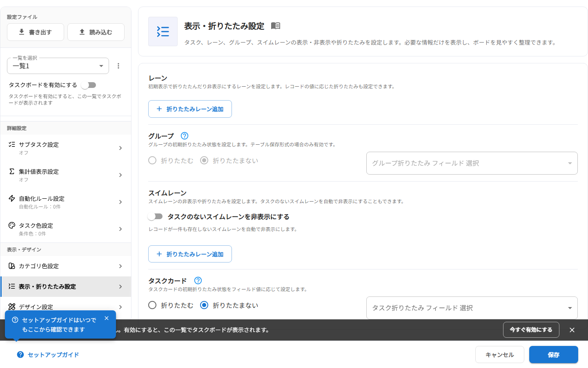Open グループ折りたたみ フィールド 選択 dropdown

tap(472, 163)
